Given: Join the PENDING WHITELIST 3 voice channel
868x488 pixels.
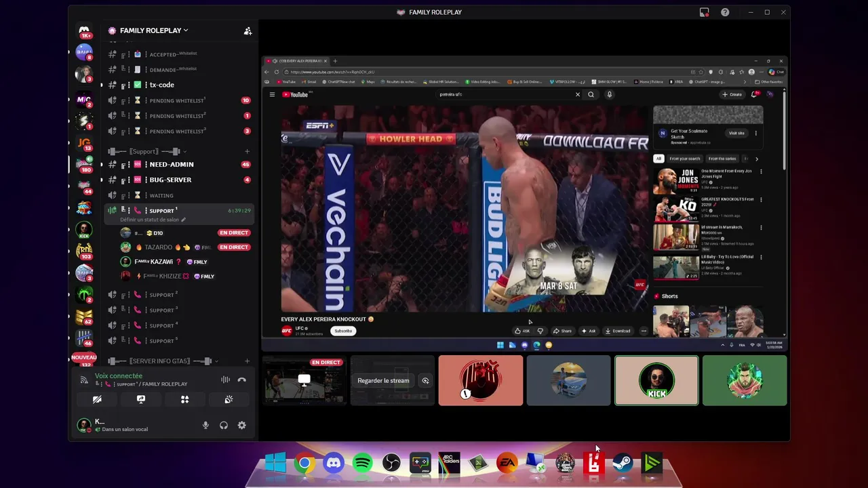Looking at the screenshot, I should click(x=180, y=131).
